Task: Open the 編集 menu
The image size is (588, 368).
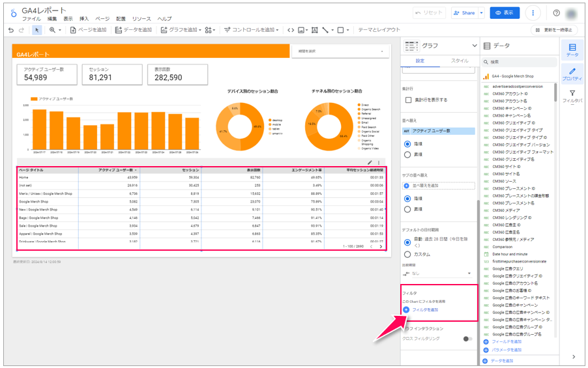Action: [x=52, y=19]
